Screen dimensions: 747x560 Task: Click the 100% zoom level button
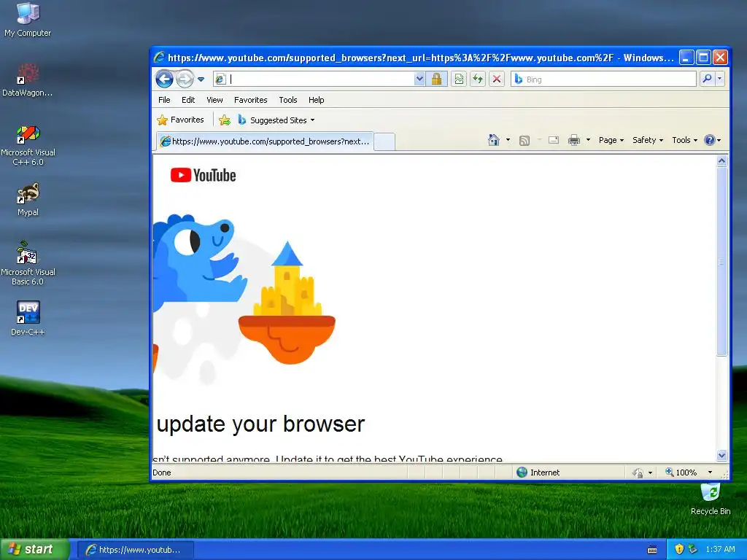(x=681, y=472)
